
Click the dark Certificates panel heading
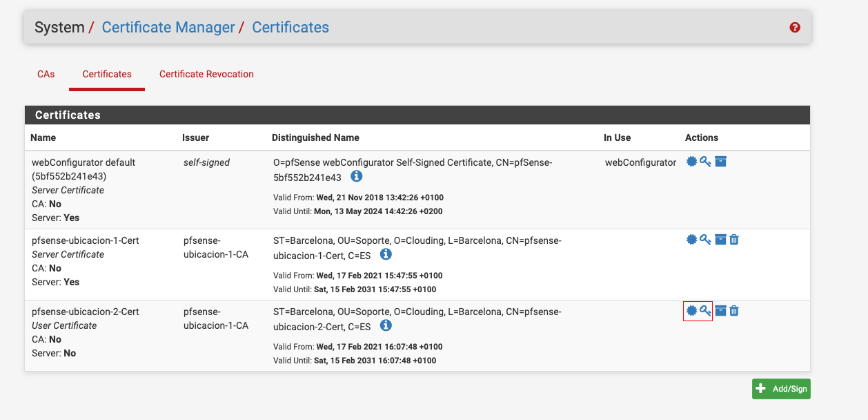(417, 115)
